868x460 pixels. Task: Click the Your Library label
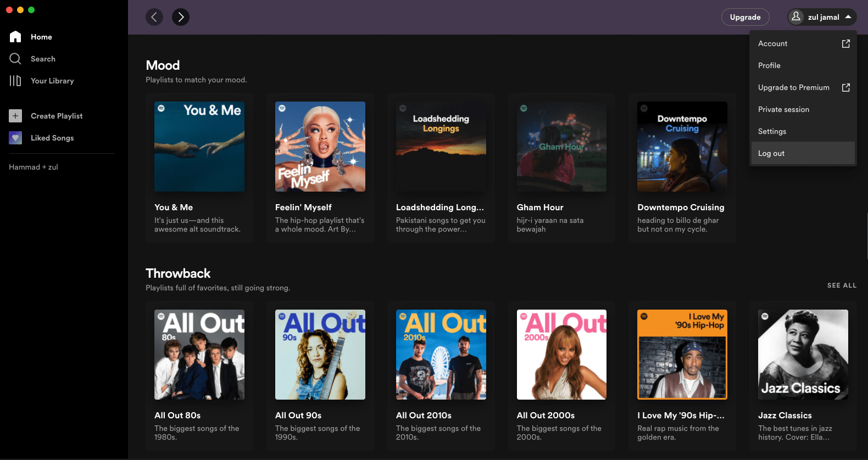pyautogui.click(x=52, y=81)
